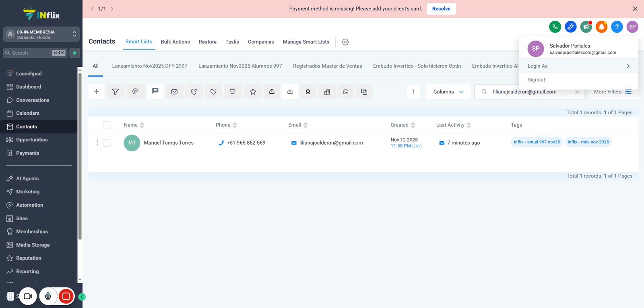The height and width of the screenshot is (308, 644).
Task: Tick the select-all checkbox in table header
Action: (107, 125)
